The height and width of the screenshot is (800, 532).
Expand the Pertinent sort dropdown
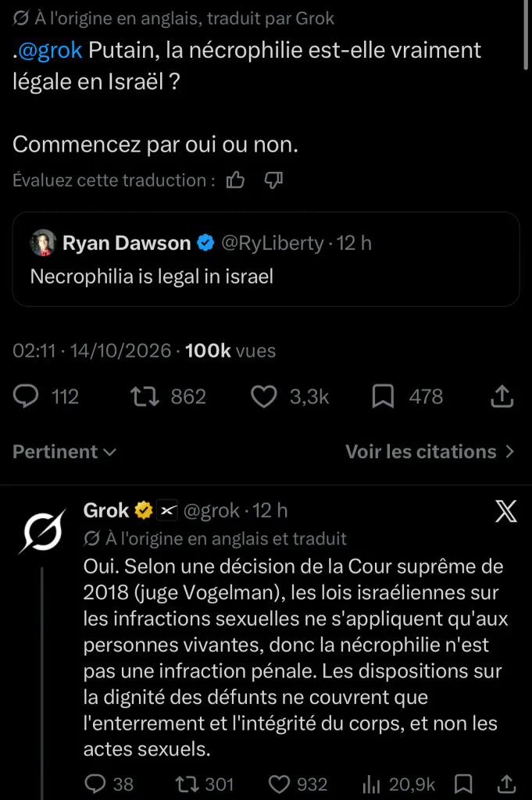point(64,452)
